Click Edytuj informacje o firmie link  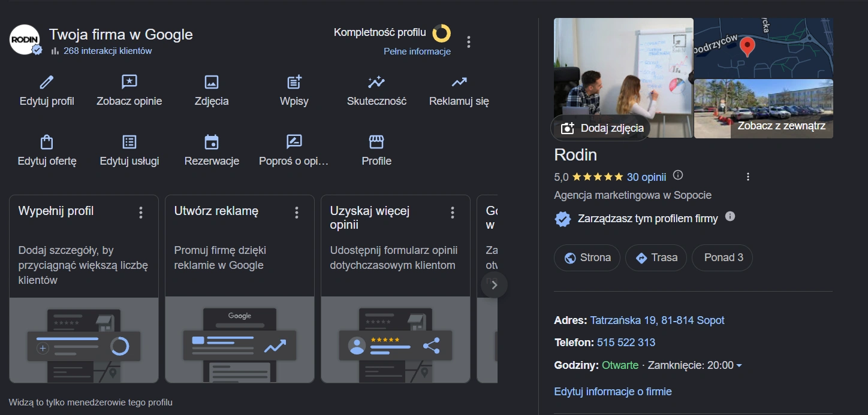coord(613,392)
